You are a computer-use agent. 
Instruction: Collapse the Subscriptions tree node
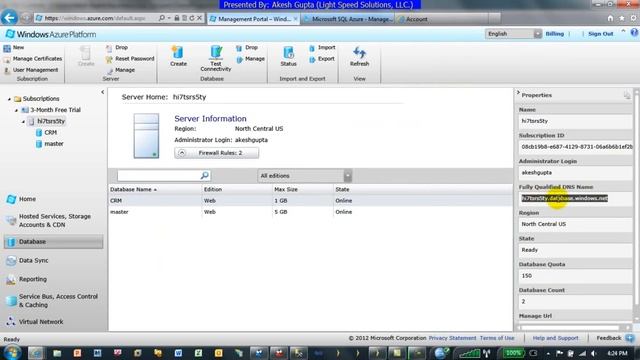click(x=9, y=99)
